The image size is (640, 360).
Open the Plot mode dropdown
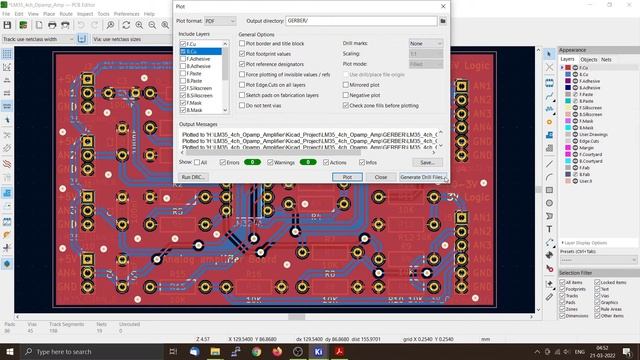click(x=426, y=64)
